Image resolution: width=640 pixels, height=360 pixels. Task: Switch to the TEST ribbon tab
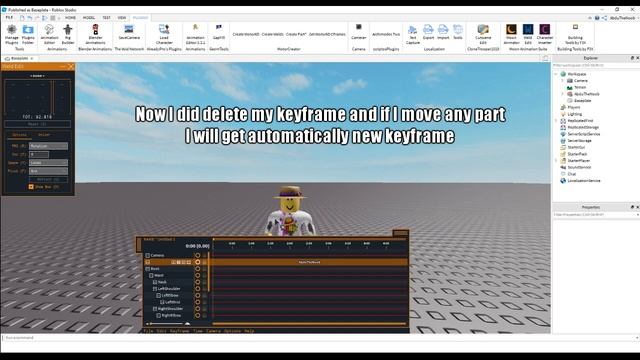[106, 18]
